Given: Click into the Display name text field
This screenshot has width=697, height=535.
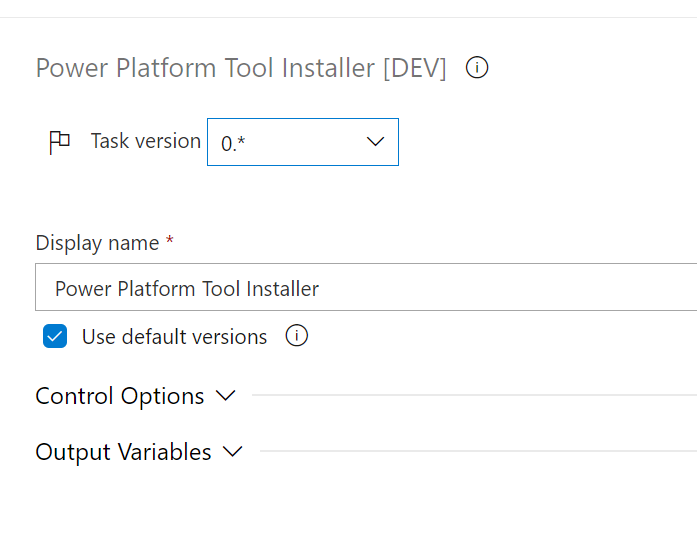Looking at the screenshot, I should point(500,289).
